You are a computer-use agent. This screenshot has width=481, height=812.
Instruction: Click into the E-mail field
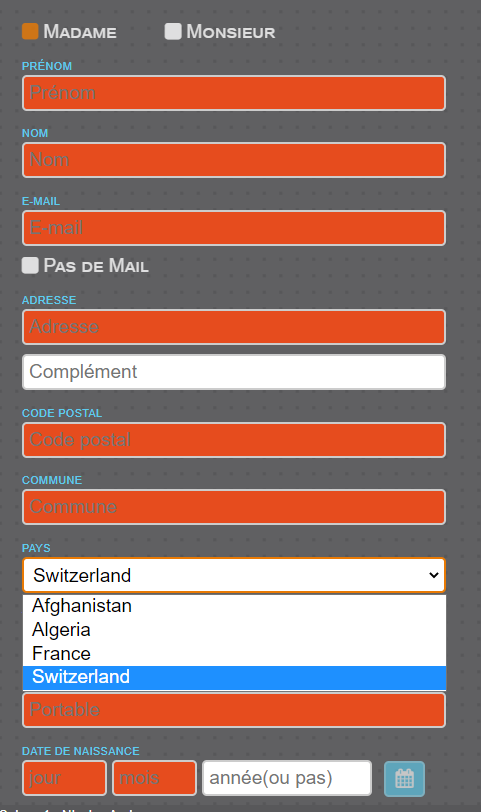pyautogui.click(x=234, y=228)
